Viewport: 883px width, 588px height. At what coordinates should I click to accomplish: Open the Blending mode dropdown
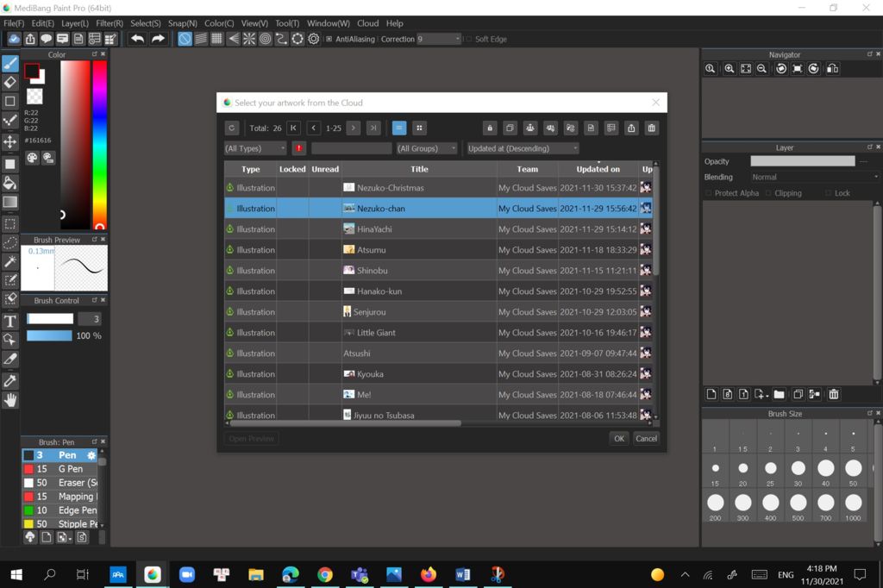[x=814, y=177]
